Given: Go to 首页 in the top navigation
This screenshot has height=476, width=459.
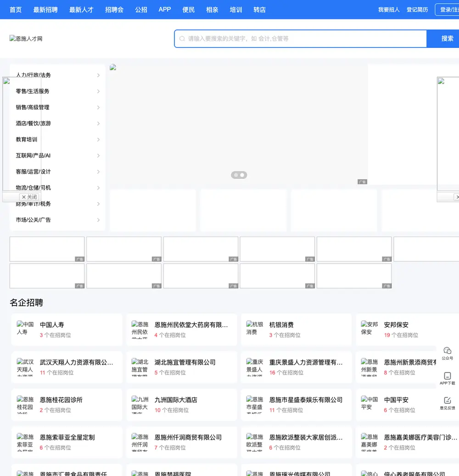Looking at the screenshot, I should tap(16, 10).
